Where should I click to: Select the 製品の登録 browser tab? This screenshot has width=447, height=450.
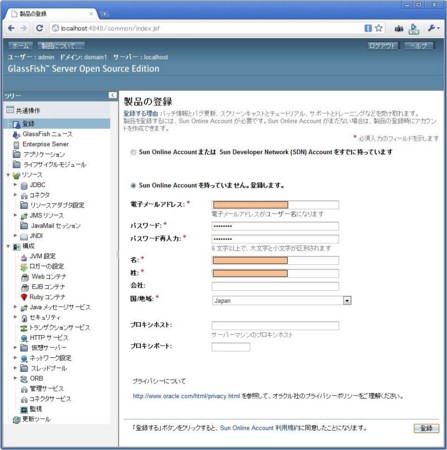coord(52,14)
